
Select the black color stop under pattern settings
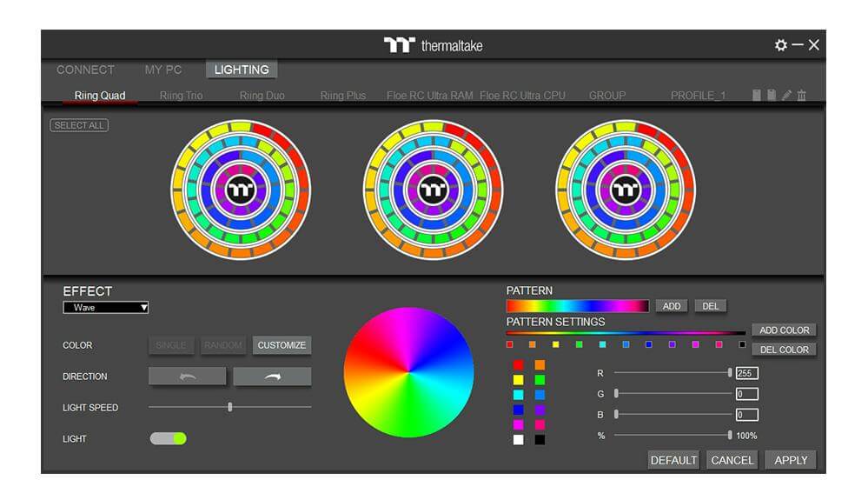(742, 344)
